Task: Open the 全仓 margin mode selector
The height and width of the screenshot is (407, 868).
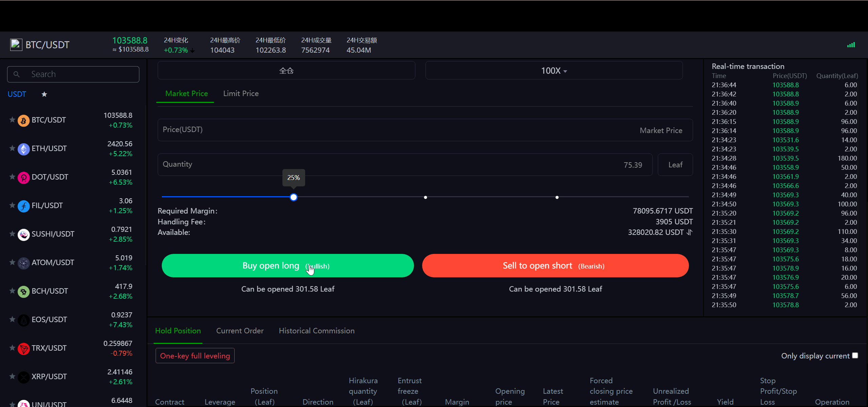Action: coord(286,71)
